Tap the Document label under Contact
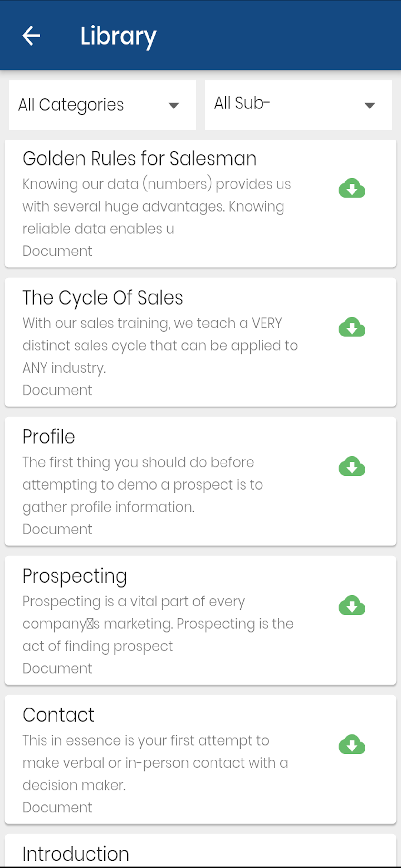The image size is (401, 868). [57, 807]
